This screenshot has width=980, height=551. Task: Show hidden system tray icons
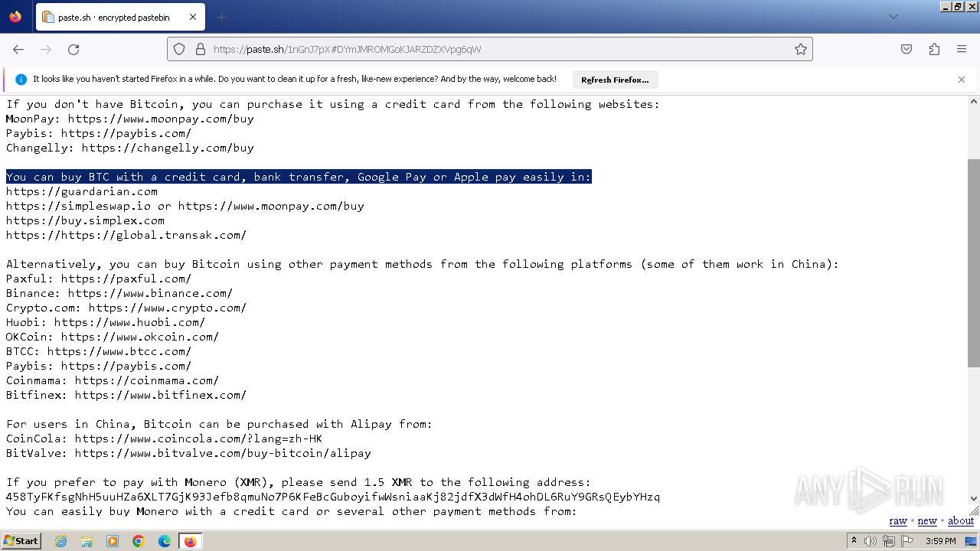coord(854,541)
